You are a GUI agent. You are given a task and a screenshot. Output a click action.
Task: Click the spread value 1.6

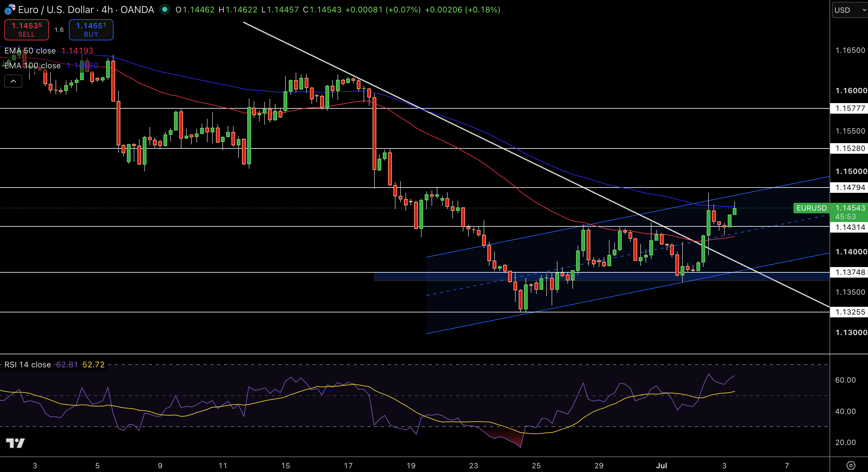click(x=59, y=30)
